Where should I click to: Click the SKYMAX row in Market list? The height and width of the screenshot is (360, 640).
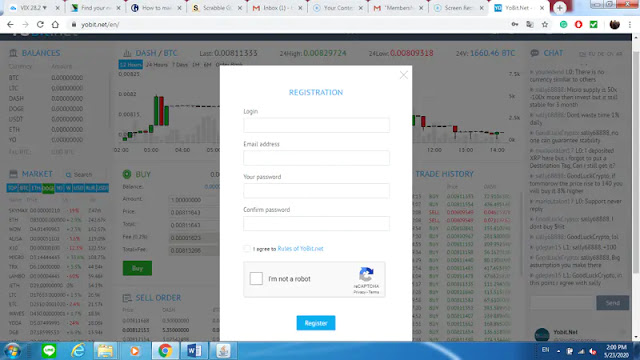(x=57, y=210)
